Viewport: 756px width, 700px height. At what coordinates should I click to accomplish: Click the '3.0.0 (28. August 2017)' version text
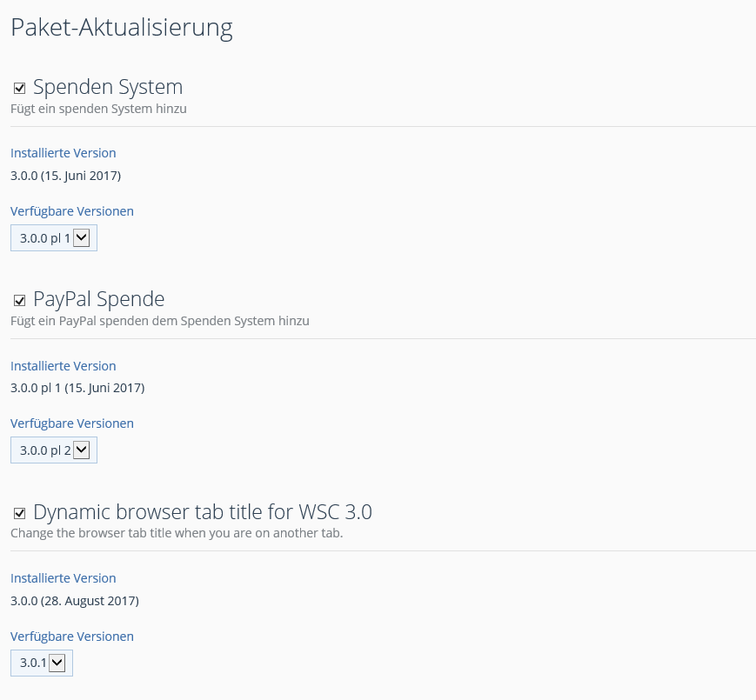pos(75,601)
